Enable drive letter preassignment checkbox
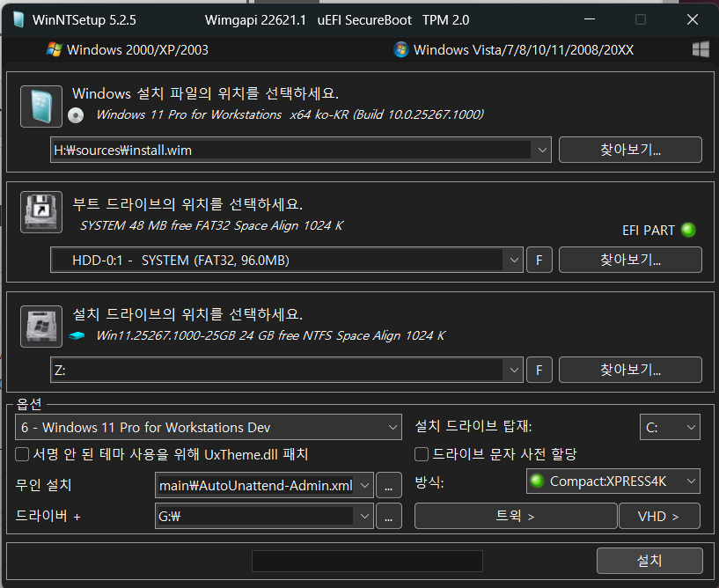 [x=422, y=454]
